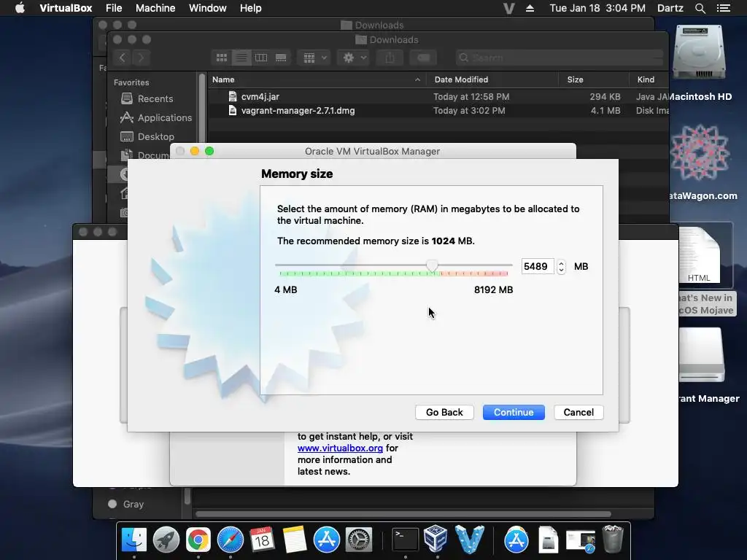Open Launchpad from the Dock

(166, 540)
